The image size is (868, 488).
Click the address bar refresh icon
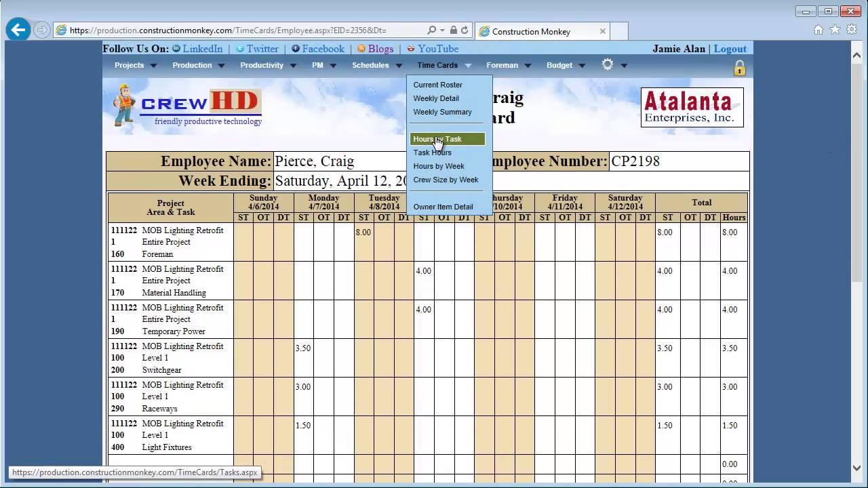[x=465, y=30]
